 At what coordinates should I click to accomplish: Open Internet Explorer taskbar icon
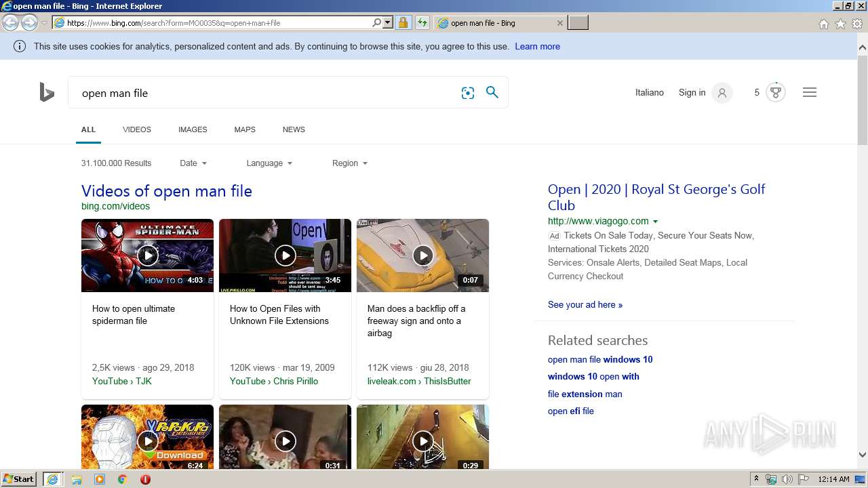(x=52, y=479)
